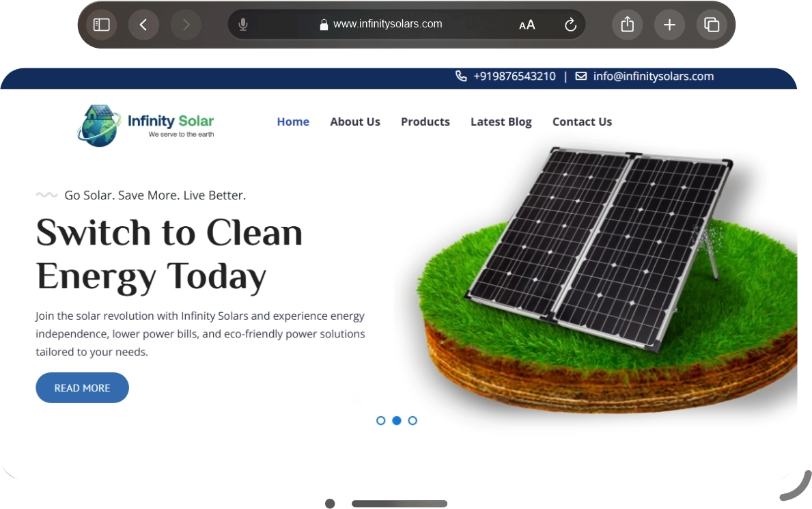This screenshot has width=812, height=509.
Task: Show the tab overview icon
Action: click(x=712, y=25)
